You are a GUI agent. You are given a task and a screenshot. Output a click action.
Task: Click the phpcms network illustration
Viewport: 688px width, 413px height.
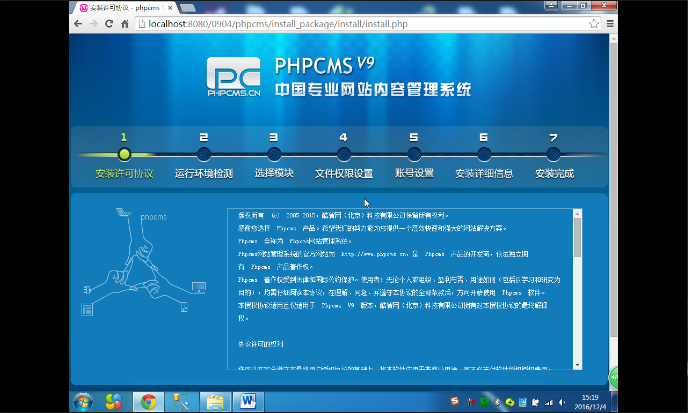click(145, 262)
